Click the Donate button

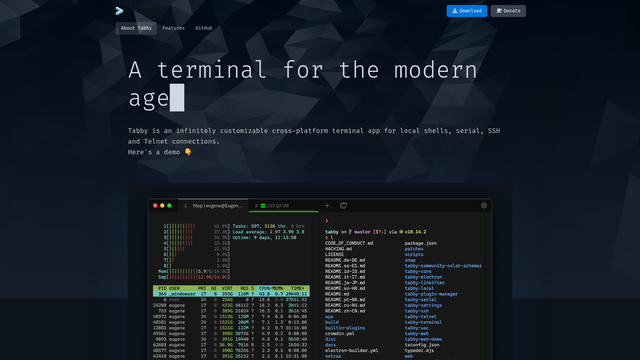(x=508, y=11)
